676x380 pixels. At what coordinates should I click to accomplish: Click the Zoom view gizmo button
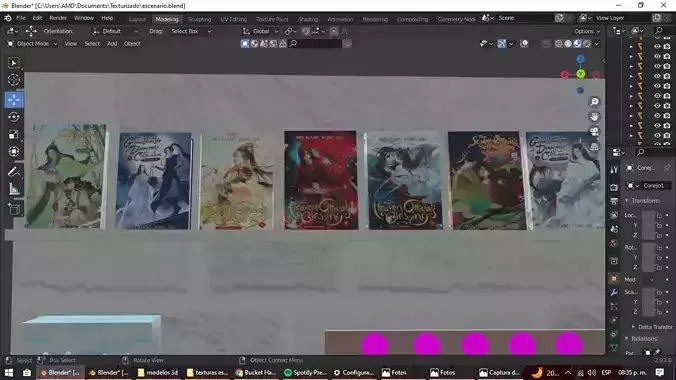(x=594, y=102)
